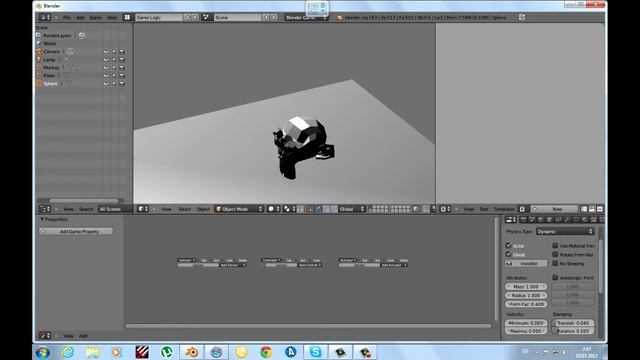640x360 pixels.
Task: Select the Plane row in outliner
Action: pos(81,76)
